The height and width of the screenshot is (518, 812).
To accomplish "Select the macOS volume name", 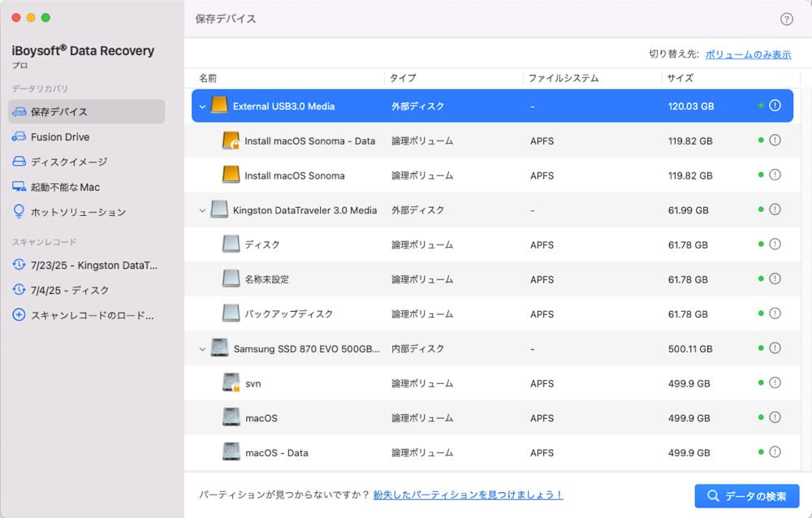I will (x=261, y=418).
